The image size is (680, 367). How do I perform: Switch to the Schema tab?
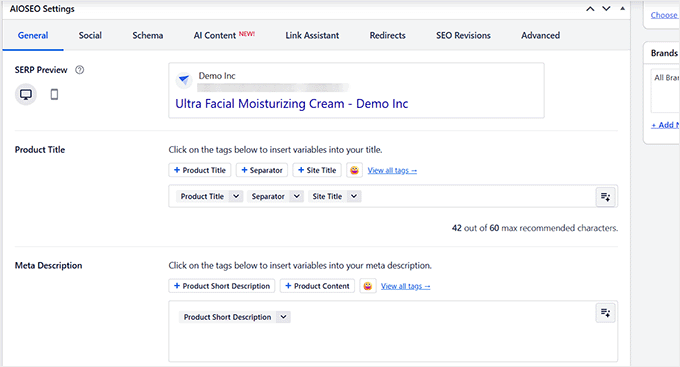click(x=148, y=36)
